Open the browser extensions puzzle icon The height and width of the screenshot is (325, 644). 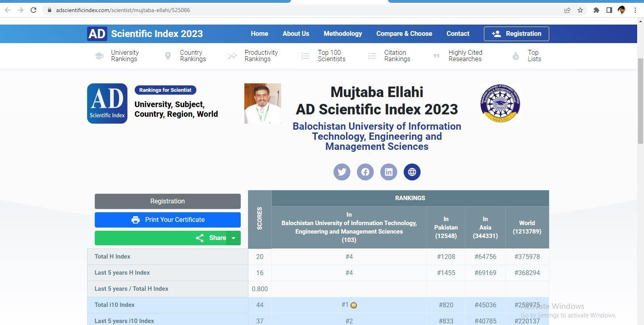point(596,10)
